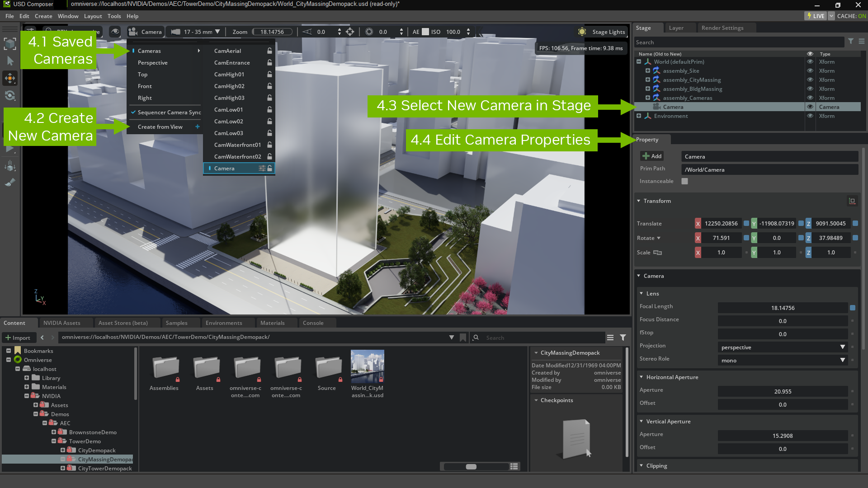
Task: Click the plus icon beside Create from View
Action: click(x=198, y=127)
